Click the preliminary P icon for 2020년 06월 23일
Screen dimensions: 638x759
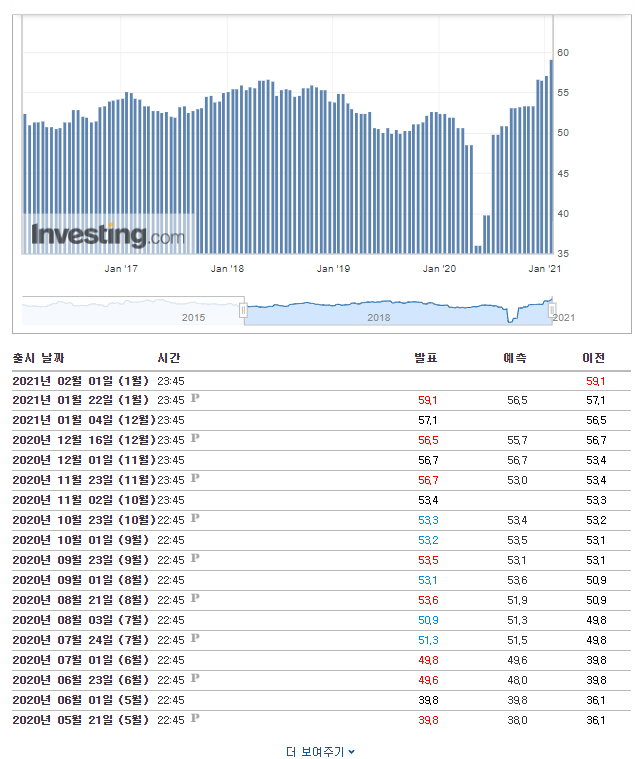click(195, 678)
